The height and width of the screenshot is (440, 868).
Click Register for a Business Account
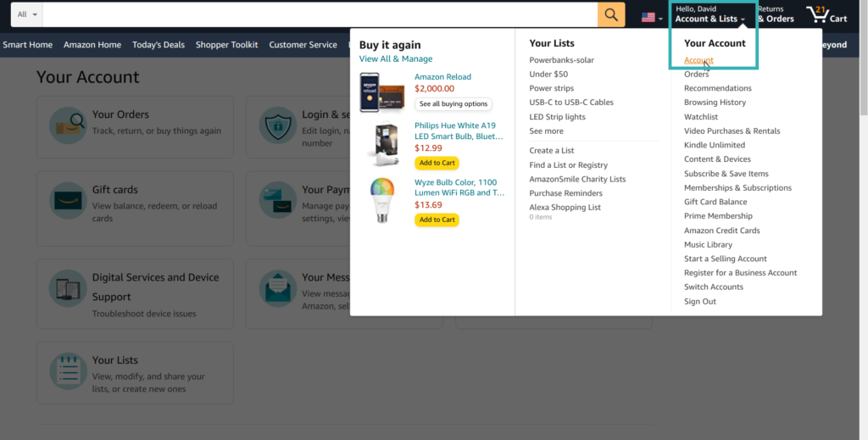(741, 273)
